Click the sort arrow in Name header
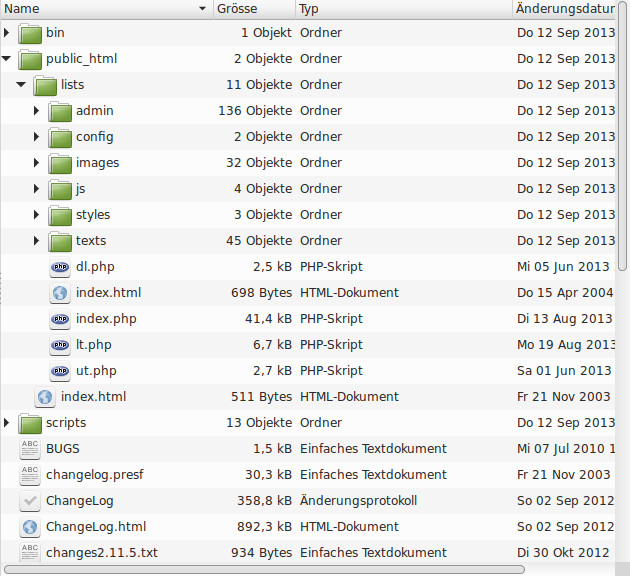 tap(202, 8)
